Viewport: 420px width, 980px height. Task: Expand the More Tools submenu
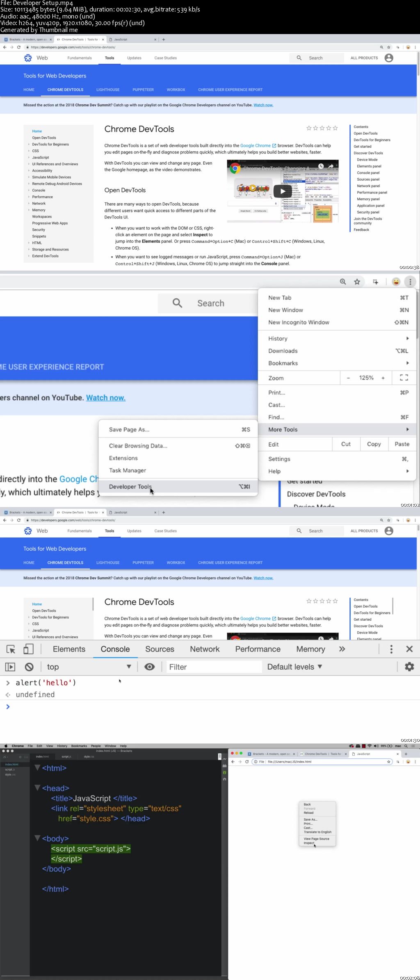(x=337, y=429)
